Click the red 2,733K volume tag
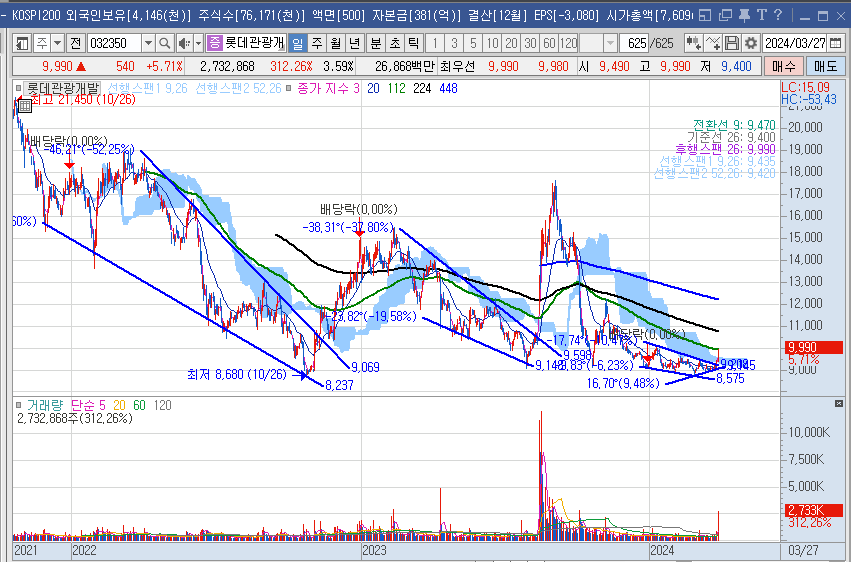This screenshot has width=851, height=562. (x=814, y=510)
